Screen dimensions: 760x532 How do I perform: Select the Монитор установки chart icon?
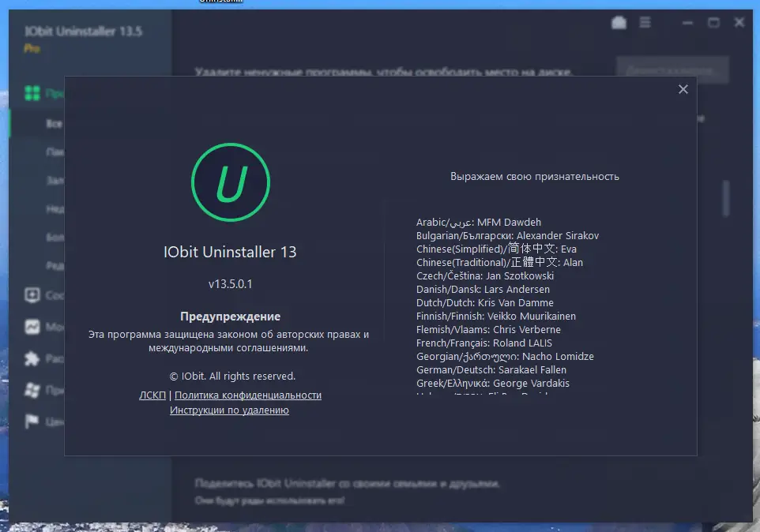[32, 327]
